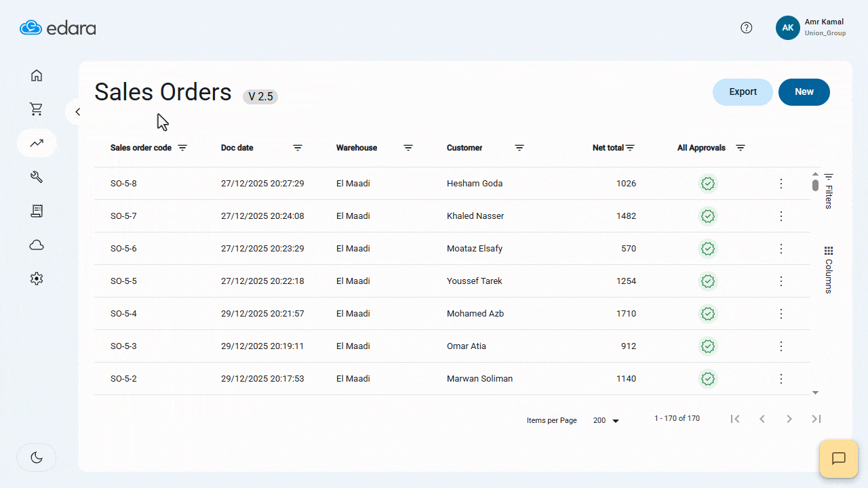The width and height of the screenshot is (868, 488).
Task: Click customer Khaled Nasser cell
Action: [x=475, y=216]
